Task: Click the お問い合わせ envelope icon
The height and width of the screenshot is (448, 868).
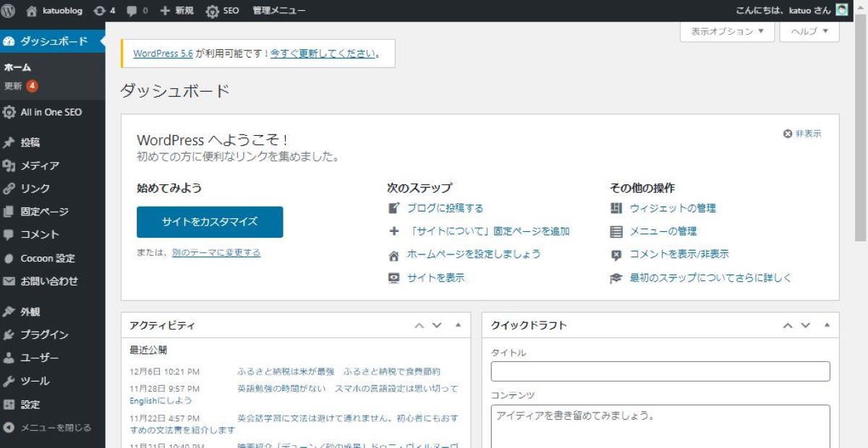Action: click(x=9, y=281)
